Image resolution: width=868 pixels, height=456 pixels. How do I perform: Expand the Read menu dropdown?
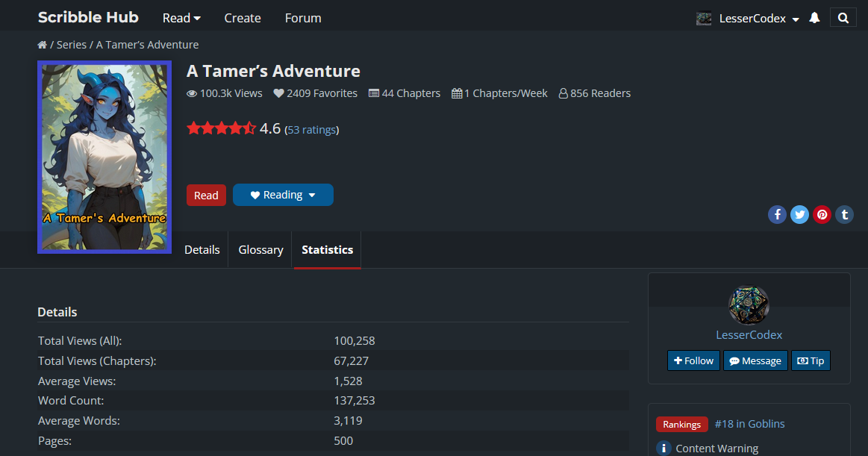[x=181, y=18]
